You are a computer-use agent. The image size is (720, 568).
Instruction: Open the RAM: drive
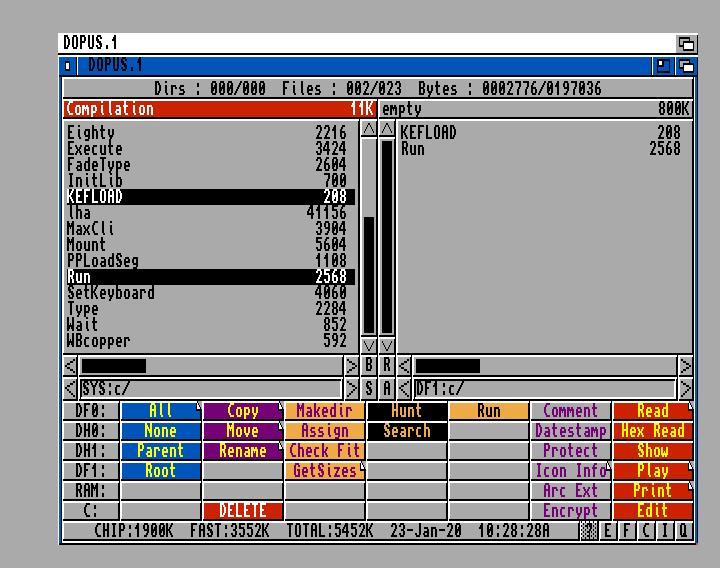point(90,491)
